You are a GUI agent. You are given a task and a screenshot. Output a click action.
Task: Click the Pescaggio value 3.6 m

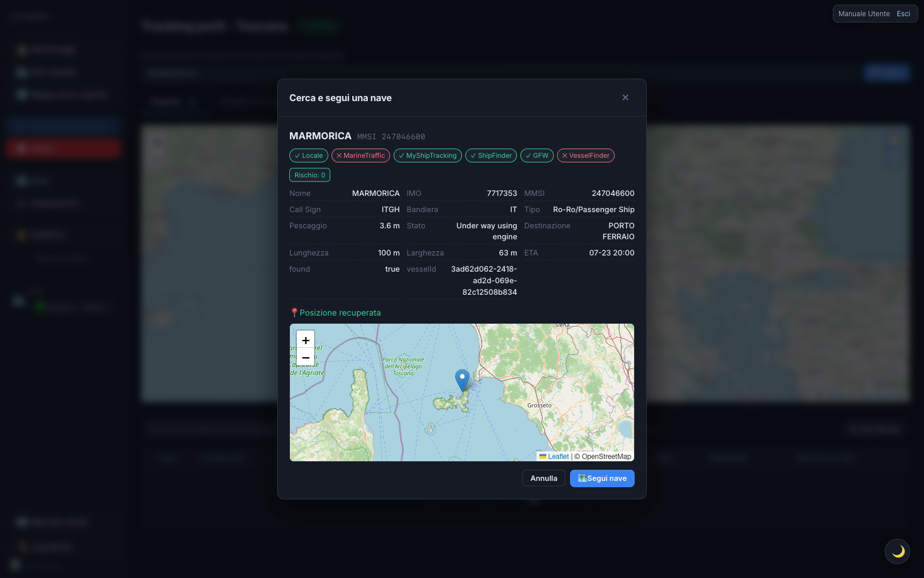tap(389, 225)
